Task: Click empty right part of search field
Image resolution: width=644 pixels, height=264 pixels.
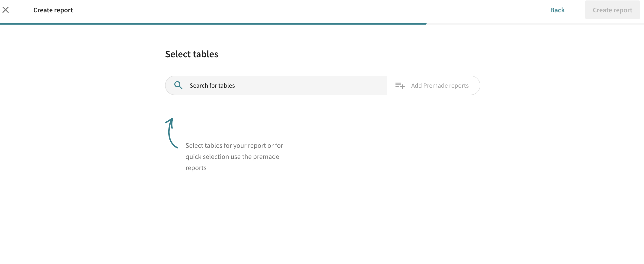Action: coord(325,86)
